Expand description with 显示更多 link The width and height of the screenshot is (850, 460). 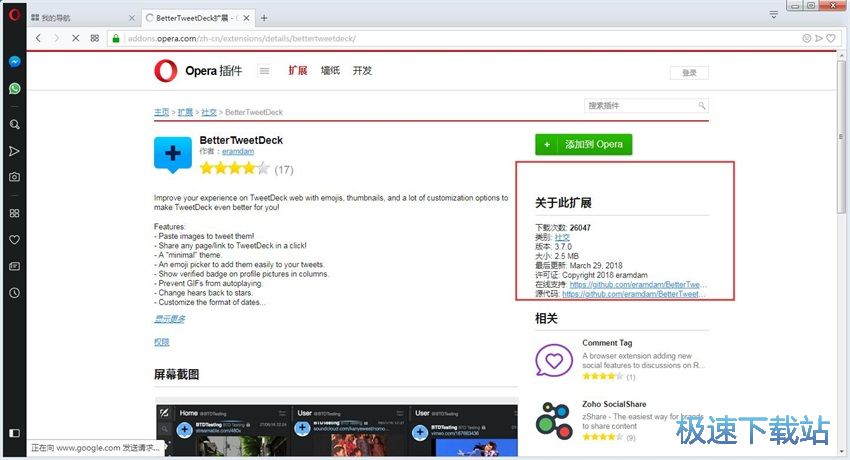tap(170, 319)
